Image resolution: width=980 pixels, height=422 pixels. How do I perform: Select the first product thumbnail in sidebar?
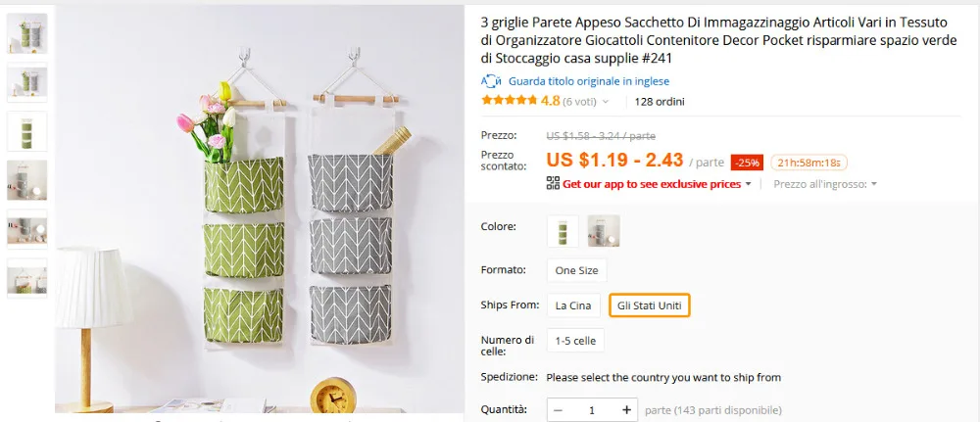[x=26, y=33]
